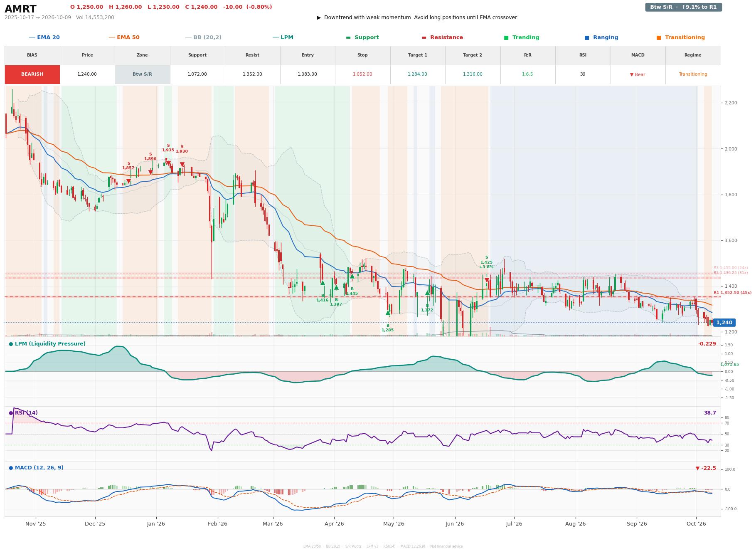Click the EMA 20 legend entry
Image resolution: width=756 pixels, height=553 pixels.
click(x=44, y=37)
